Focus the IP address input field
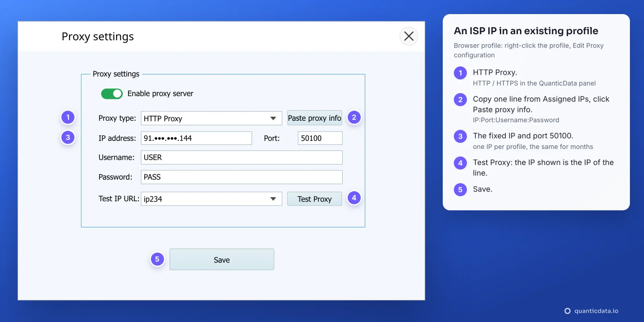644x322 pixels. coord(196,138)
